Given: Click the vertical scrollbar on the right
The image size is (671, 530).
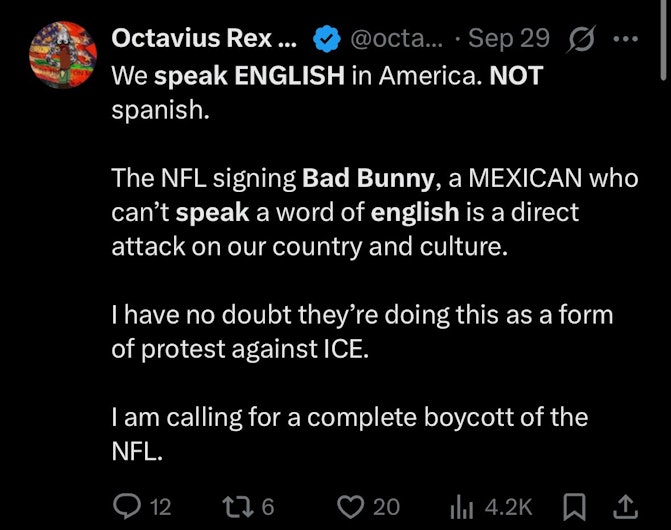Looking at the screenshot, I should pos(663,42).
